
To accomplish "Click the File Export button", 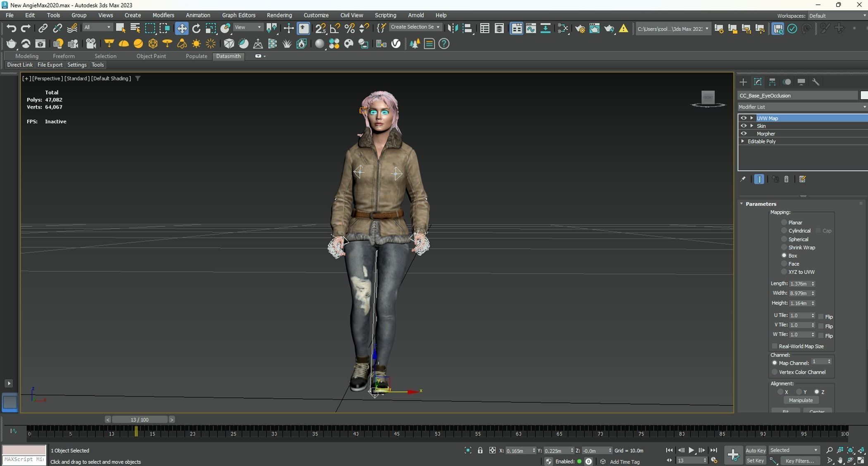I will (x=50, y=65).
